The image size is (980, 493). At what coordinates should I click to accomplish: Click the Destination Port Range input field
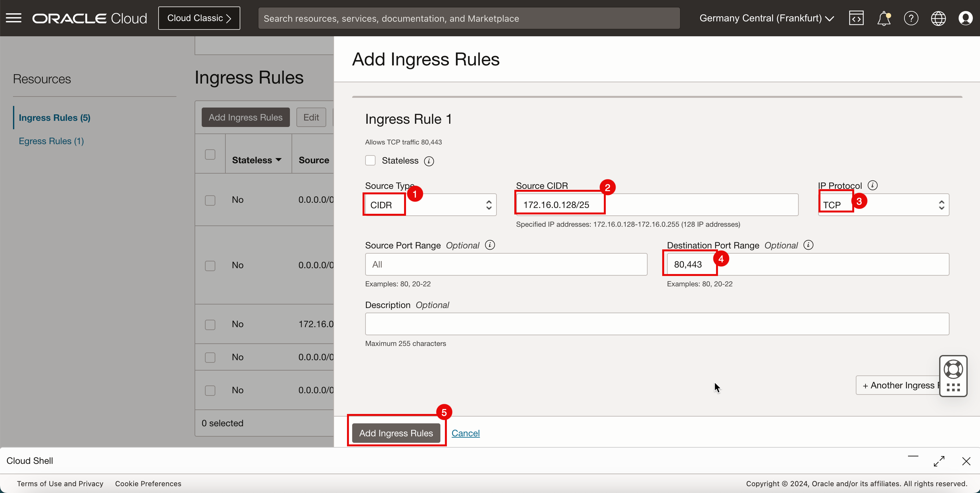(x=807, y=264)
